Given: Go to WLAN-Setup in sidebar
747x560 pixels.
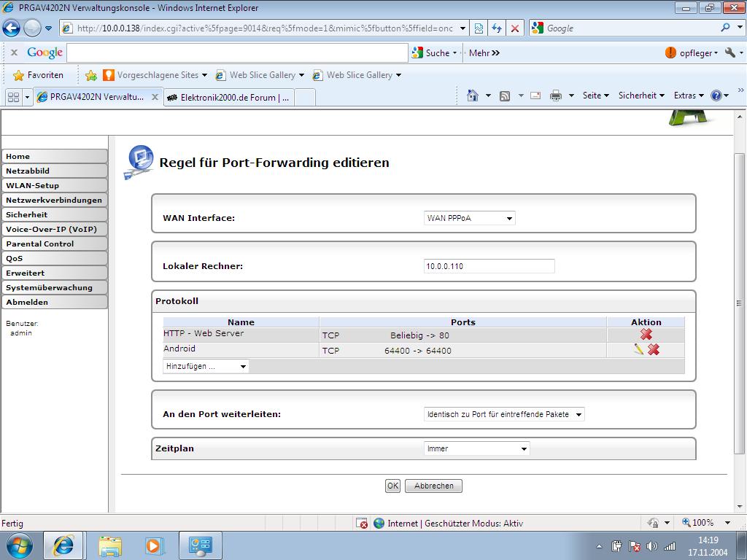Looking at the screenshot, I should pos(54,185).
